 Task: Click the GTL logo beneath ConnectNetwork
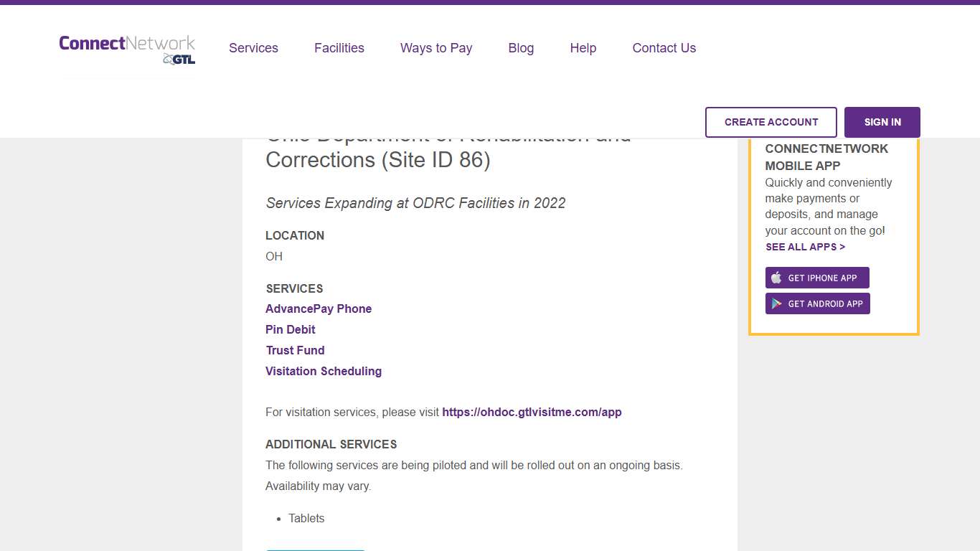pyautogui.click(x=179, y=60)
